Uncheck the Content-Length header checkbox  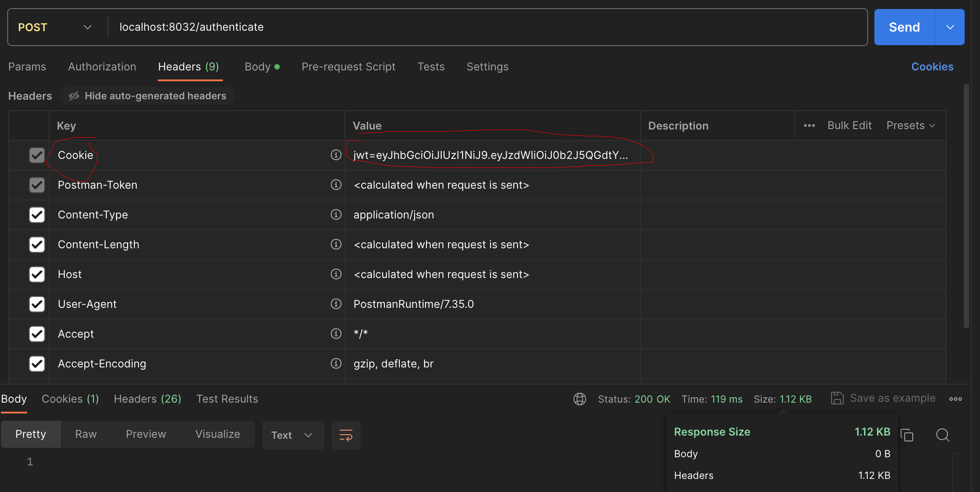pyautogui.click(x=37, y=245)
